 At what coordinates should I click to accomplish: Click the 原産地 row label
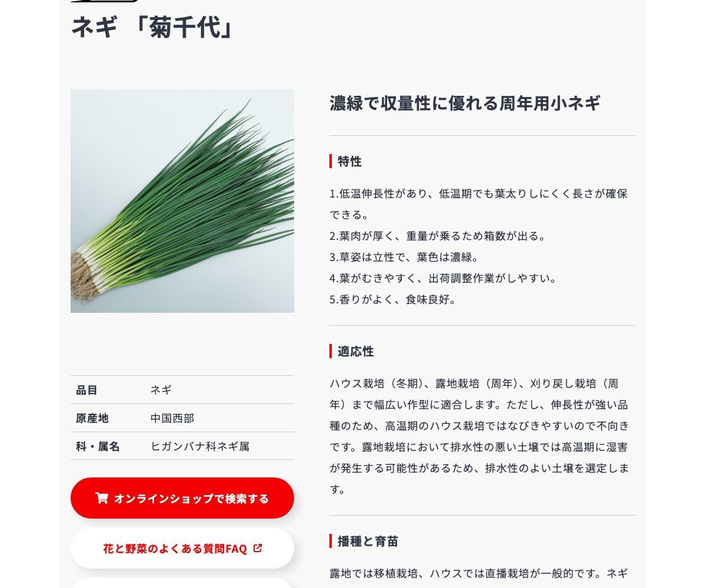coord(92,418)
